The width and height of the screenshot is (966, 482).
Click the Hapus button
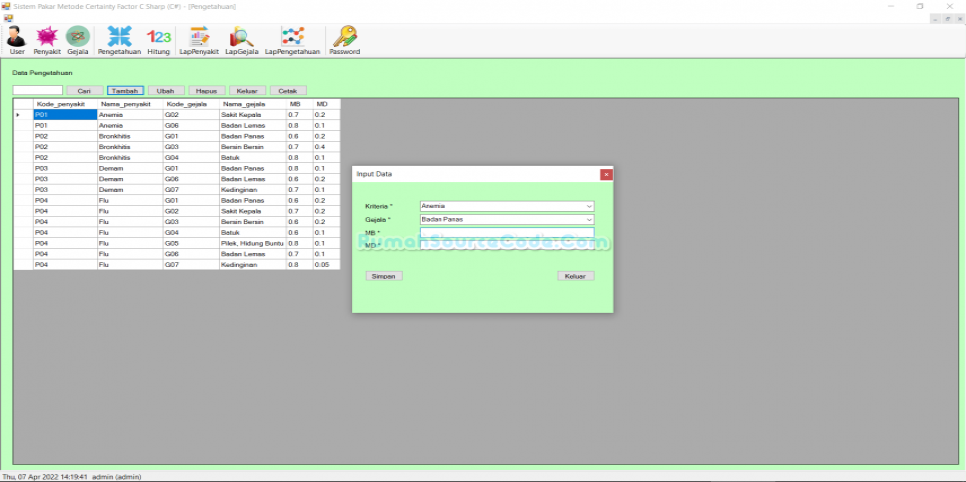[206, 91]
